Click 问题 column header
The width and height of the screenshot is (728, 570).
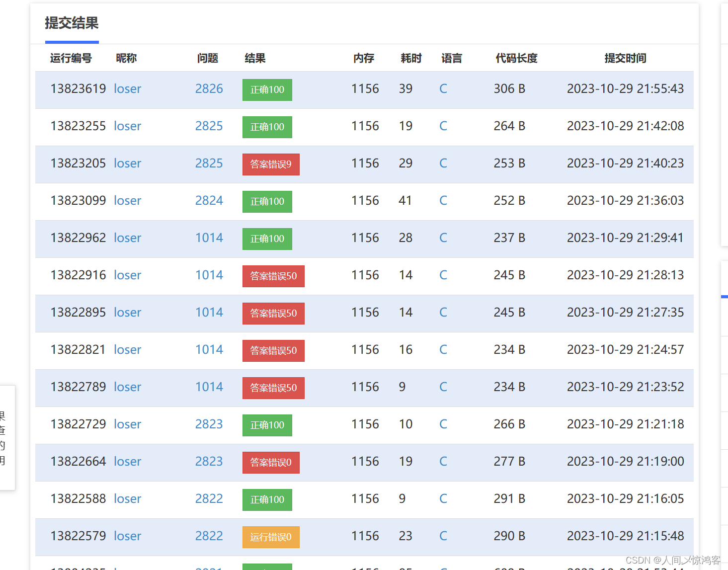coord(208,58)
